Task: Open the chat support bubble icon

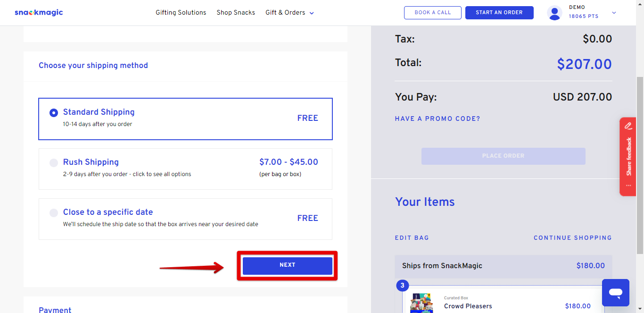Action: (x=615, y=293)
